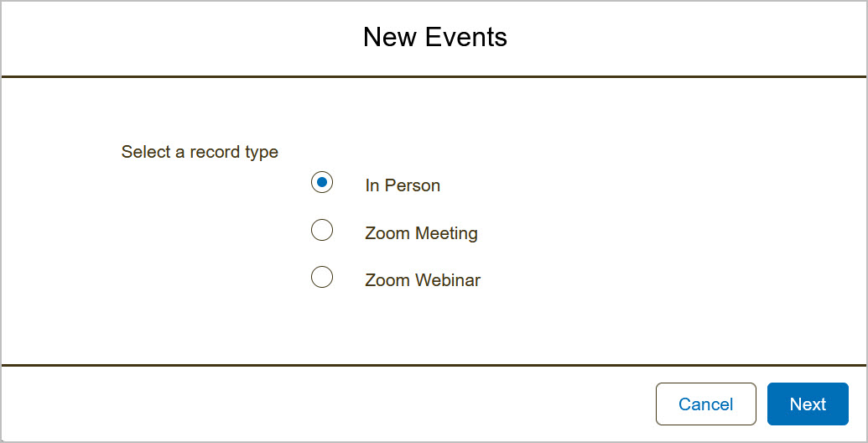Click the "Zoom Meeting" label text
Image resolution: width=868 pixels, height=443 pixels.
(421, 233)
